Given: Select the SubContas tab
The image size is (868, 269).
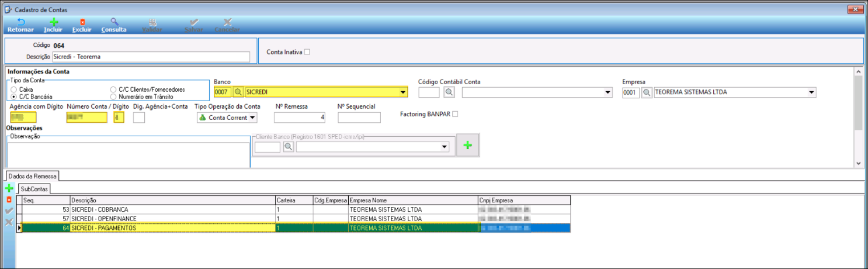Looking at the screenshot, I should click(x=34, y=189).
